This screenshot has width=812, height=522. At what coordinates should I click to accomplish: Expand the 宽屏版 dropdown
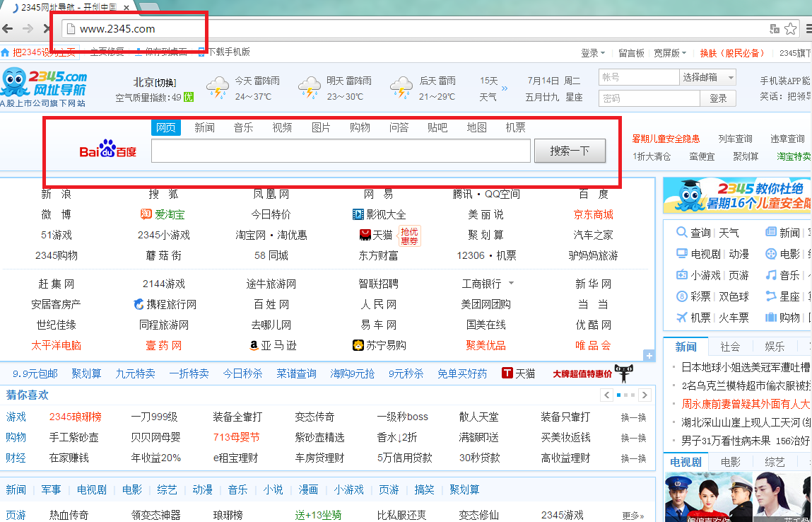[x=670, y=53]
